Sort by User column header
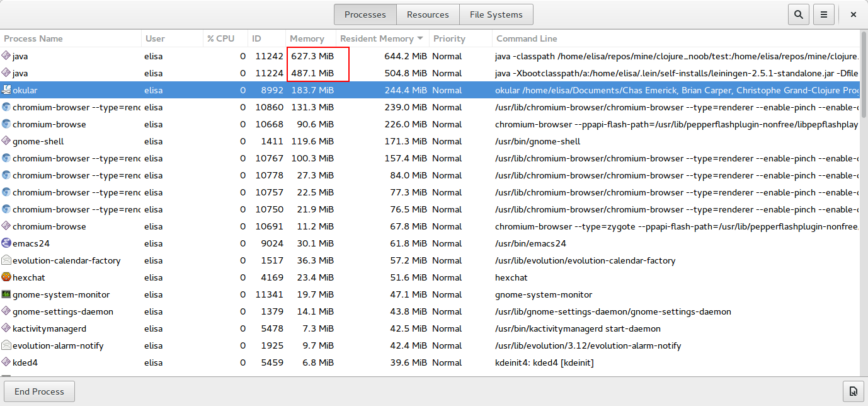 point(172,38)
